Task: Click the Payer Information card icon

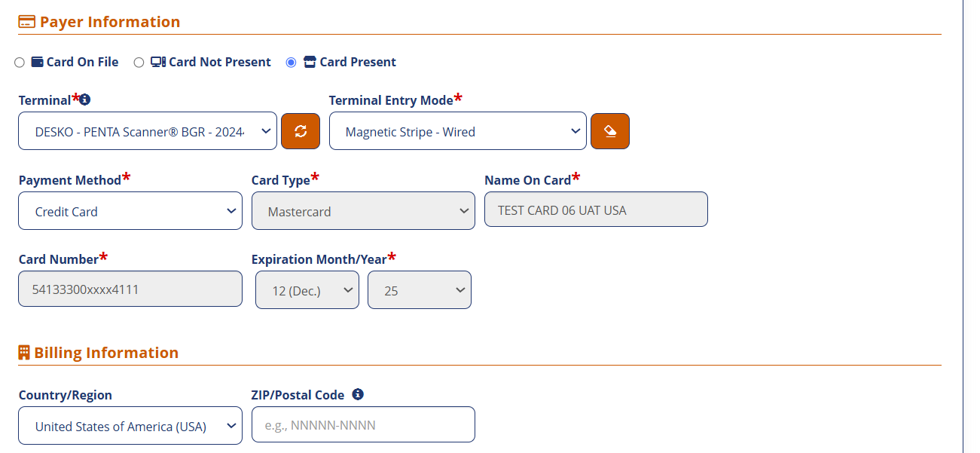Action: coord(26,22)
